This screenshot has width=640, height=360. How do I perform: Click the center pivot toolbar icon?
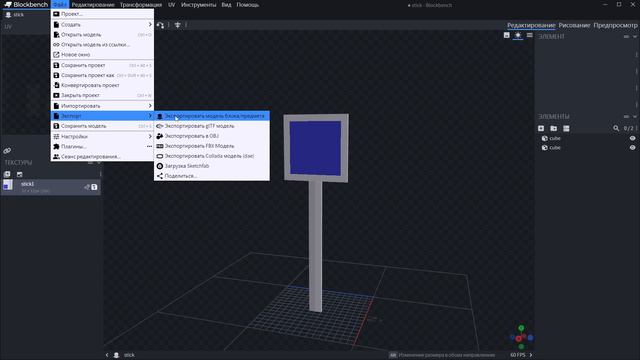coord(178,25)
